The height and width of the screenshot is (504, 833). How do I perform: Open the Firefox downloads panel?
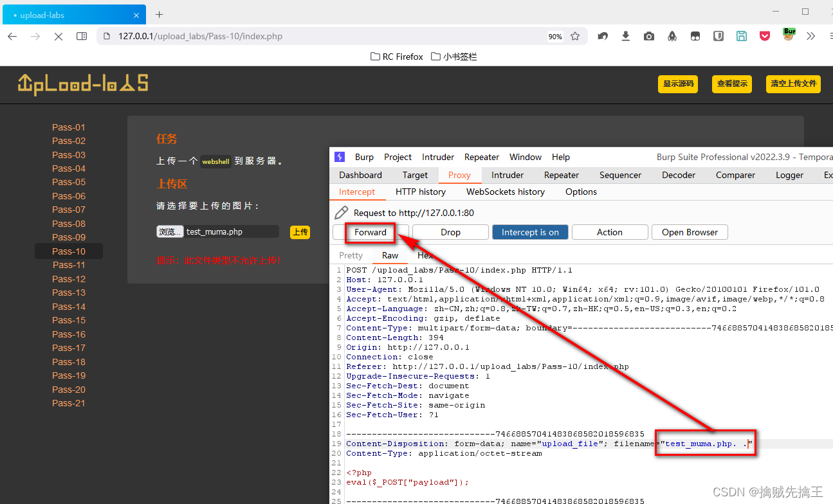pyautogui.click(x=626, y=37)
